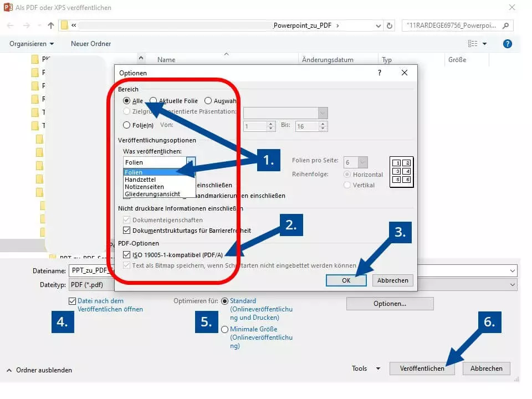Open Options dialog help question mark
The width and height of the screenshot is (532, 399).
click(379, 73)
